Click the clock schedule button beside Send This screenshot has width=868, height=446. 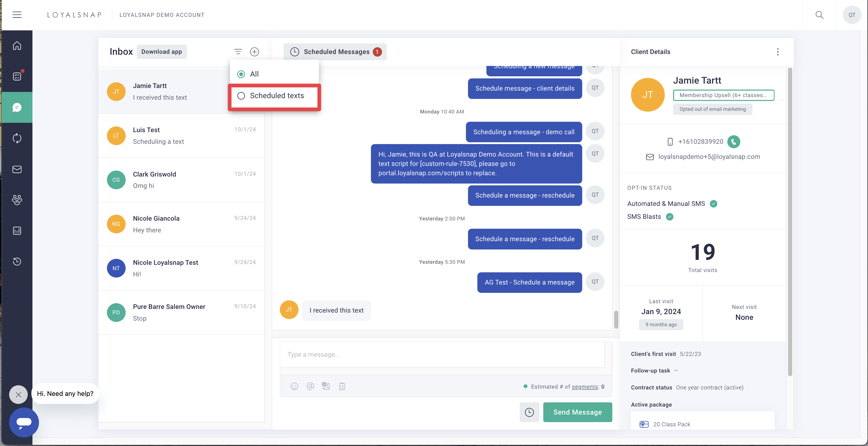pyautogui.click(x=529, y=412)
